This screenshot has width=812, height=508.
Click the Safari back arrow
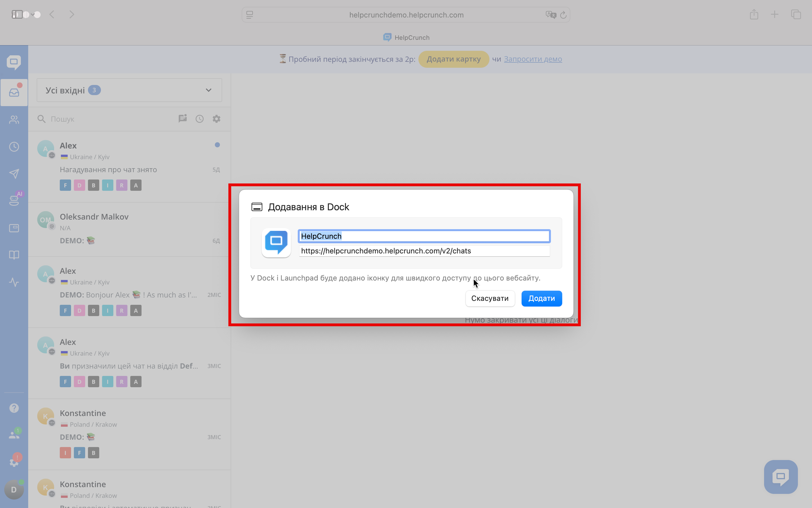[52, 14]
